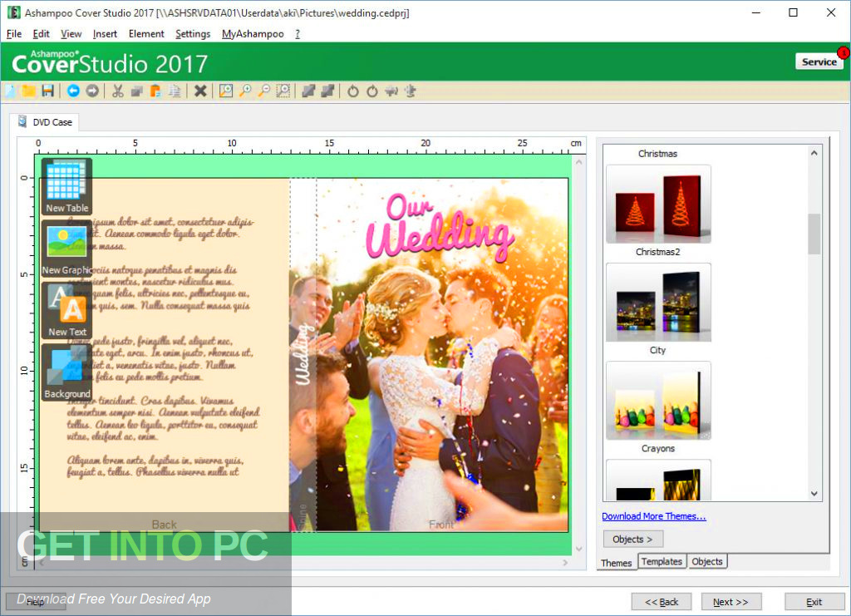The image size is (851, 616).
Task: Select the City theme thumbnail
Action: tap(658, 303)
